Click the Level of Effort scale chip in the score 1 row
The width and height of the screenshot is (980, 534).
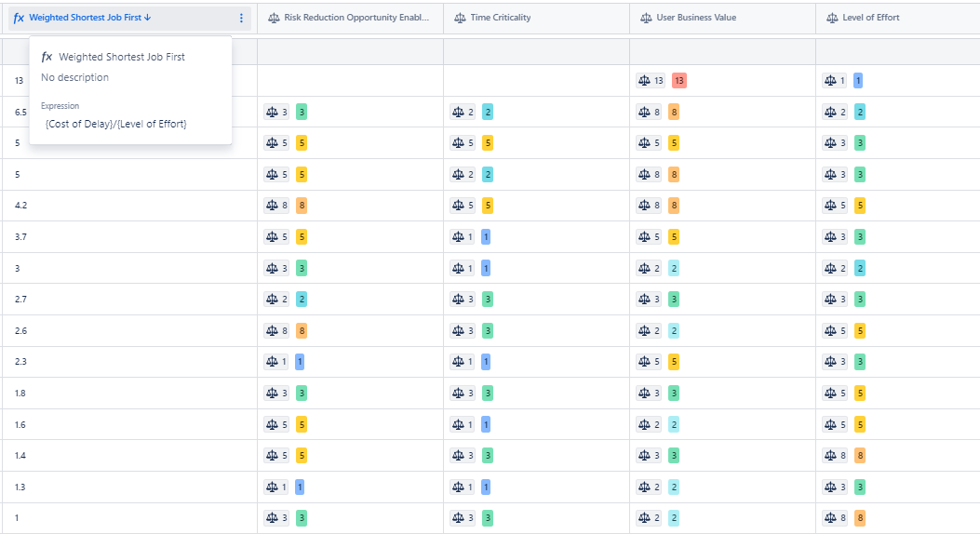pos(835,518)
